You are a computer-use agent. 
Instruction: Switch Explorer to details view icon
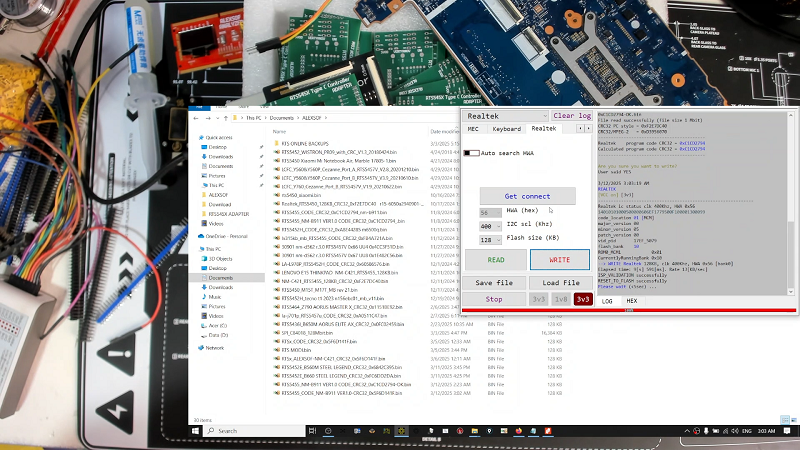click(x=784, y=420)
